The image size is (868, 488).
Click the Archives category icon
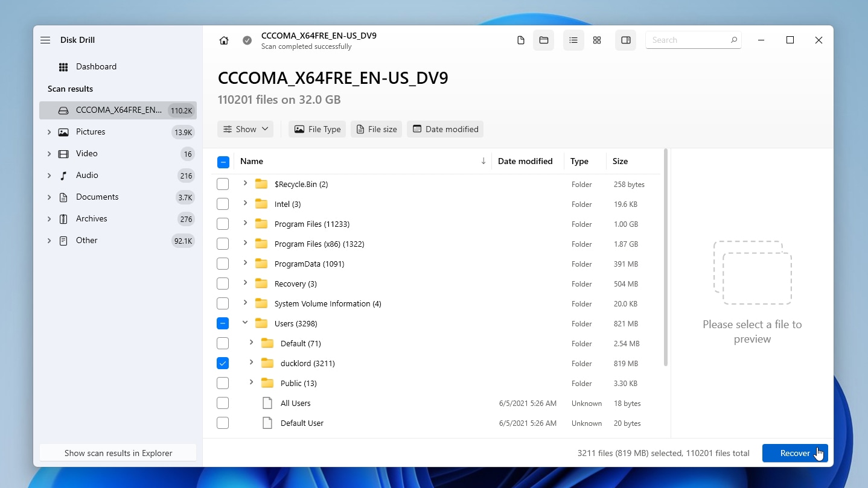point(63,219)
